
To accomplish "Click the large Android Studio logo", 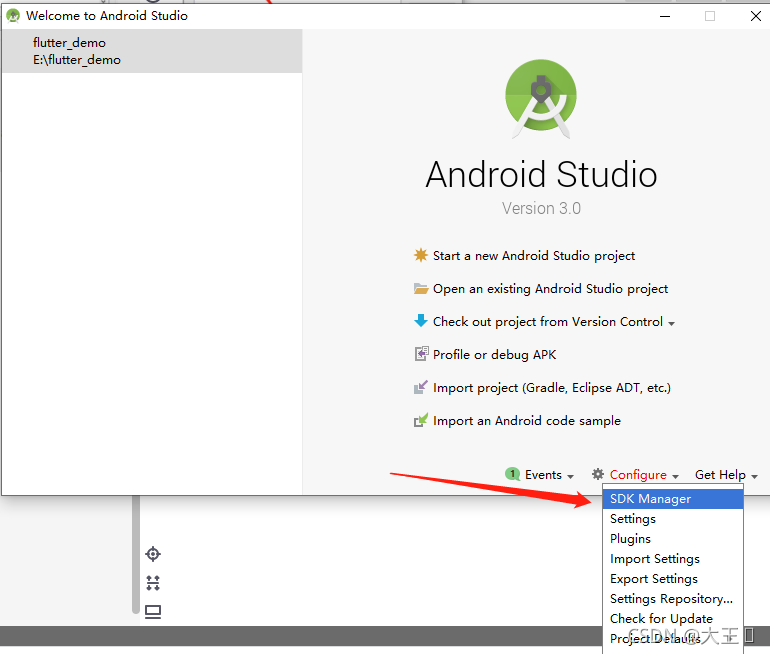I will (x=541, y=98).
